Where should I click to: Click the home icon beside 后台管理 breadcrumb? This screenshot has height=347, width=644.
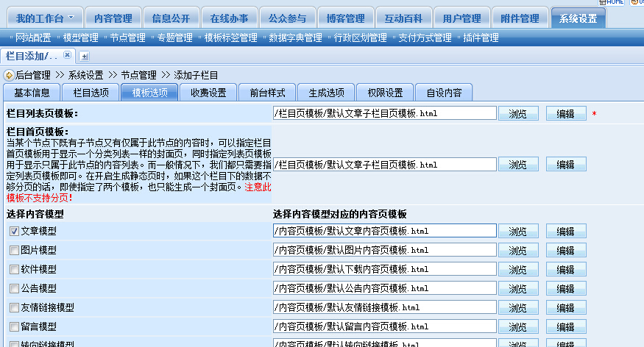tap(9, 75)
